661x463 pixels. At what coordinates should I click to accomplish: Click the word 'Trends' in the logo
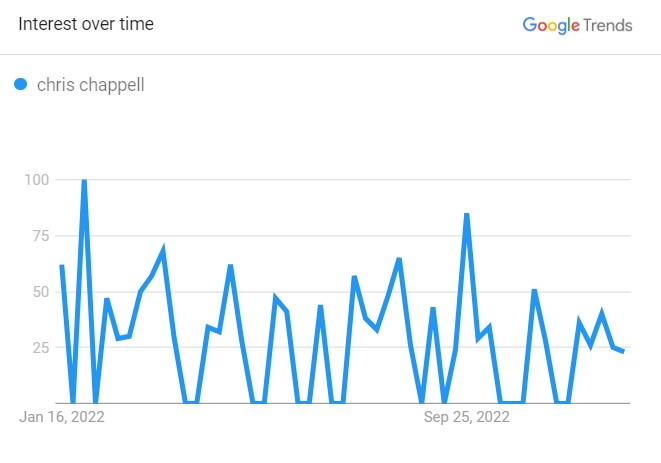tap(608, 26)
